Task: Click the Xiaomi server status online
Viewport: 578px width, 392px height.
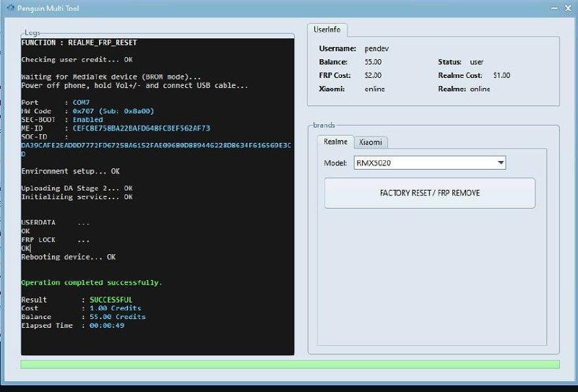Action: [375, 89]
